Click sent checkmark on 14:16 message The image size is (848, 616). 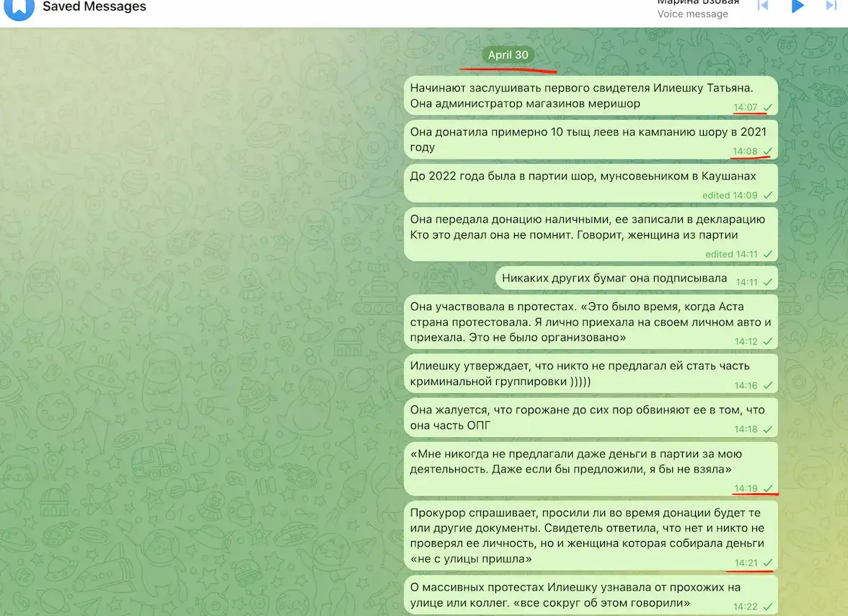click(x=767, y=386)
